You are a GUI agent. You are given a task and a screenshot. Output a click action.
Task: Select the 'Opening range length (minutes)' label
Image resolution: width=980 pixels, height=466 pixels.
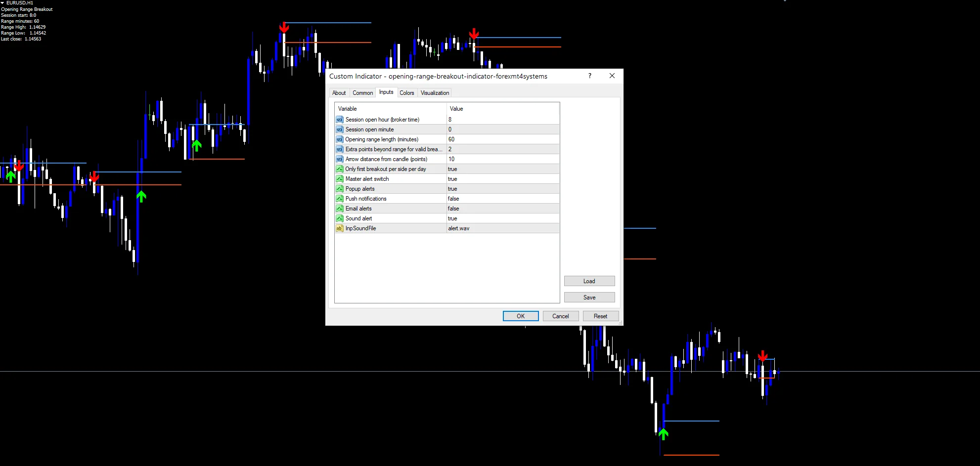[x=382, y=139]
